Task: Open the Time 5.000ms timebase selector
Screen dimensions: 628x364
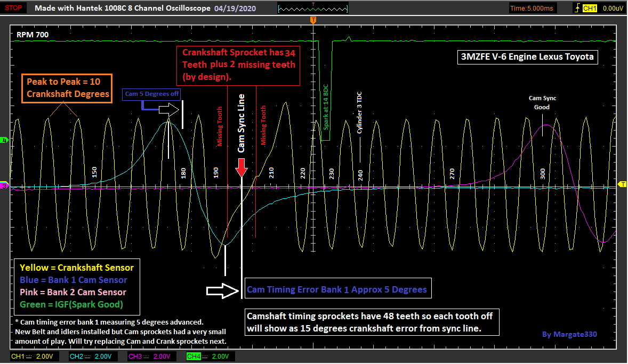Action: coord(532,8)
